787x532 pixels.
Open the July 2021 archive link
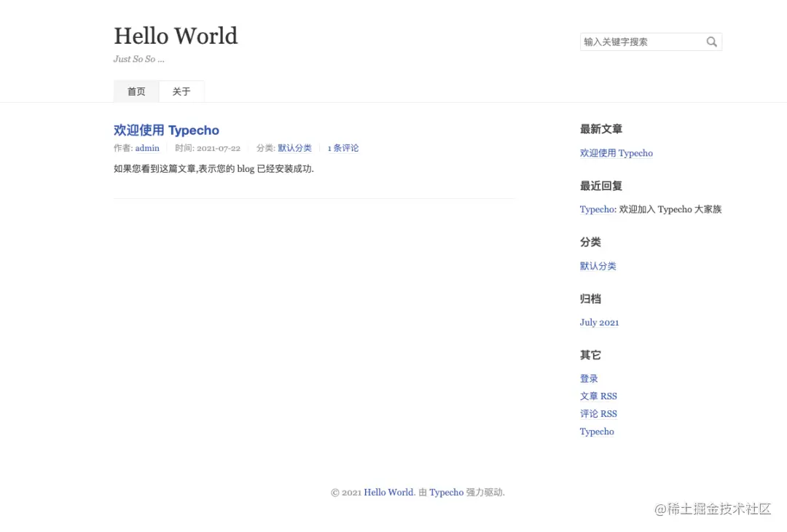pos(599,322)
